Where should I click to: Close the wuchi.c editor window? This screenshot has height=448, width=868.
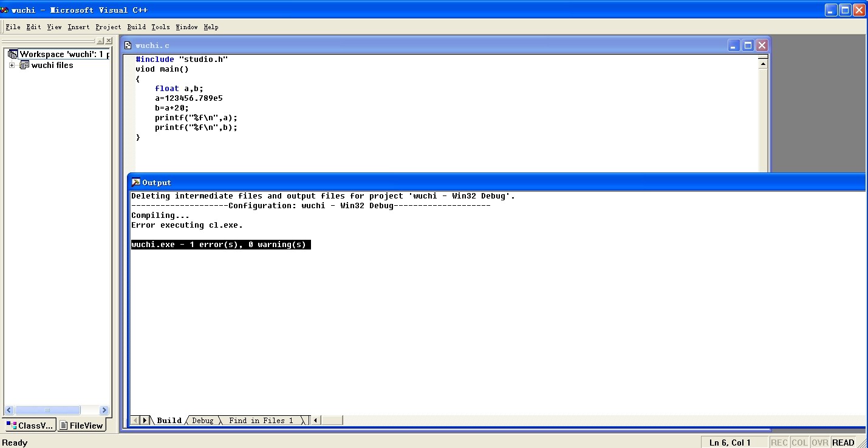click(x=762, y=46)
